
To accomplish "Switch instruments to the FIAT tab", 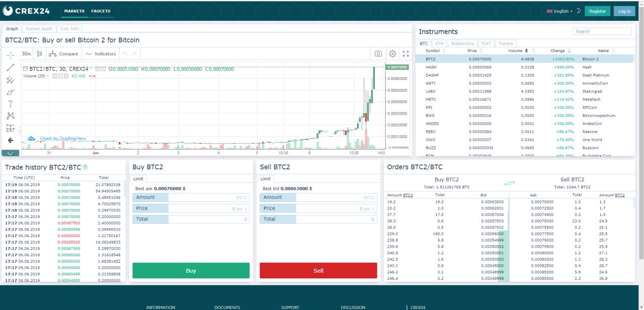I will (x=486, y=44).
